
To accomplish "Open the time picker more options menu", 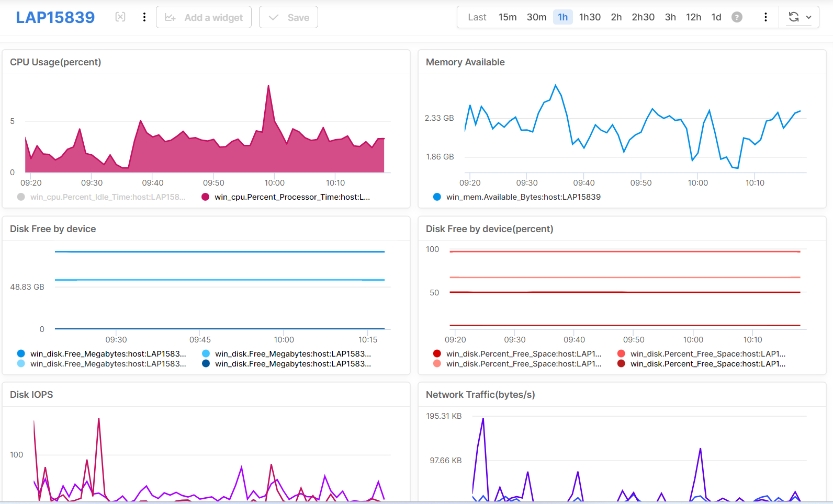I will pyautogui.click(x=766, y=17).
